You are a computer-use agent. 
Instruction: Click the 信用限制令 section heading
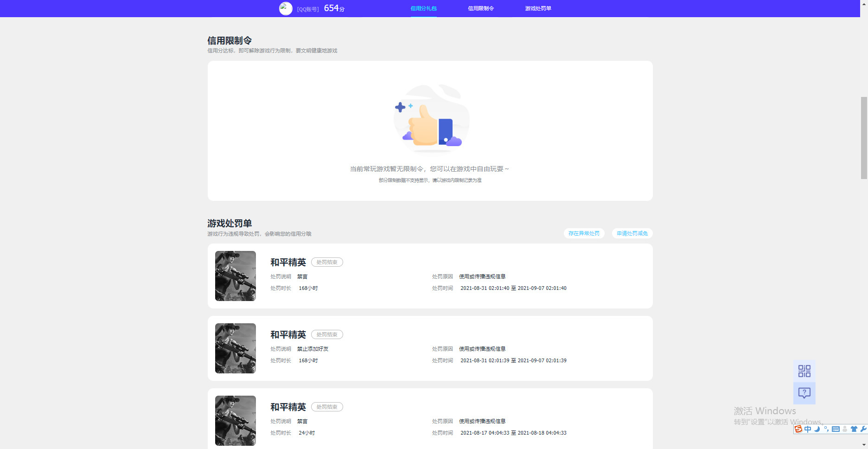click(230, 41)
